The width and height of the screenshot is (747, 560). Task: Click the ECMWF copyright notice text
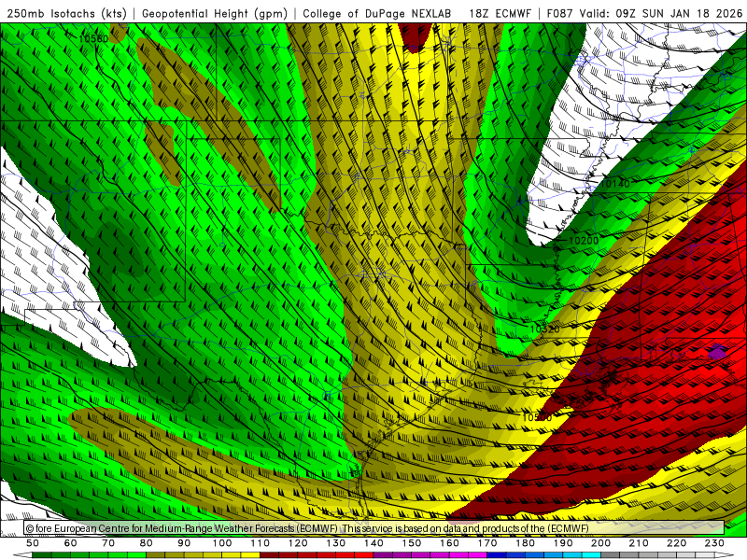coord(307,528)
